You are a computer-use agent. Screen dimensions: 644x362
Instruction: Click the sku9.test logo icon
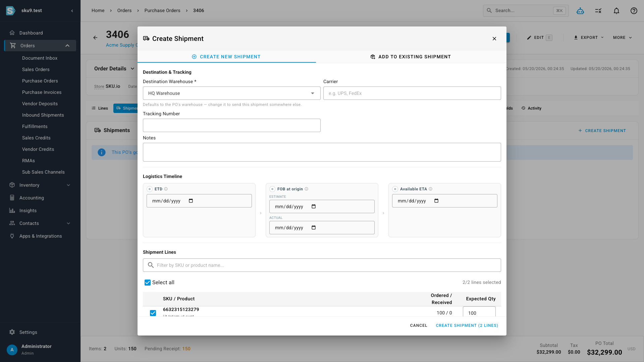(10, 11)
